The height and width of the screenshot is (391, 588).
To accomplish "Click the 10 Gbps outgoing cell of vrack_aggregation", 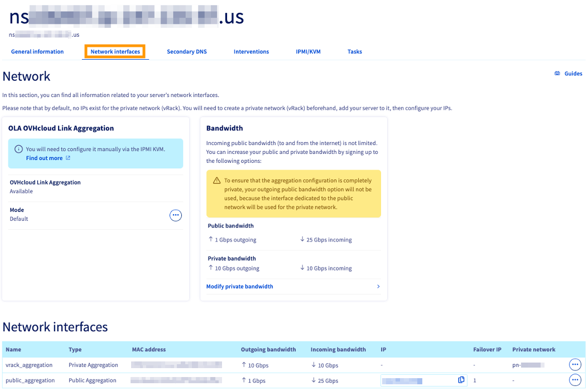I will [x=255, y=365].
